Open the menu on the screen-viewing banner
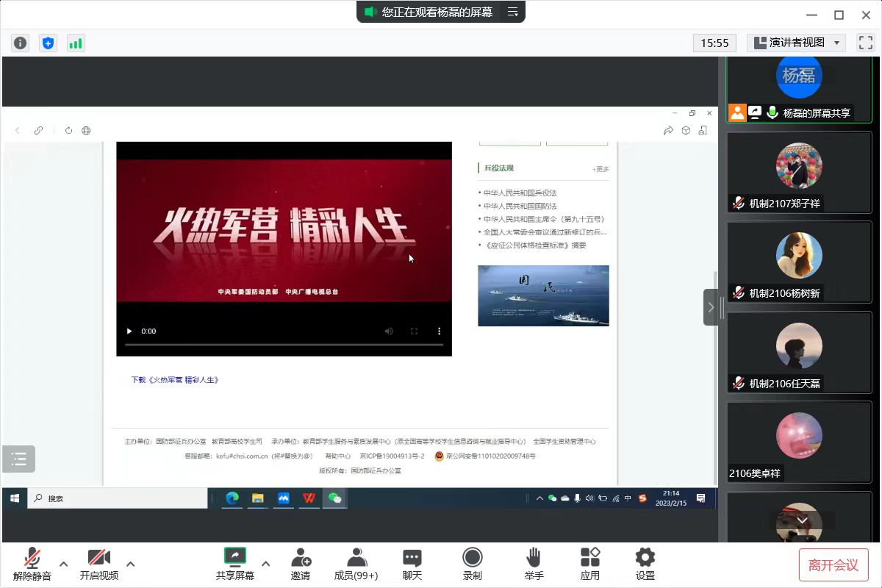 513,12
